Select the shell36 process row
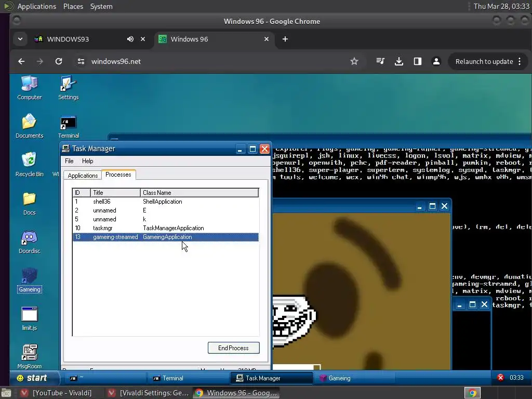The height and width of the screenshot is (399, 532). (166, 202)
